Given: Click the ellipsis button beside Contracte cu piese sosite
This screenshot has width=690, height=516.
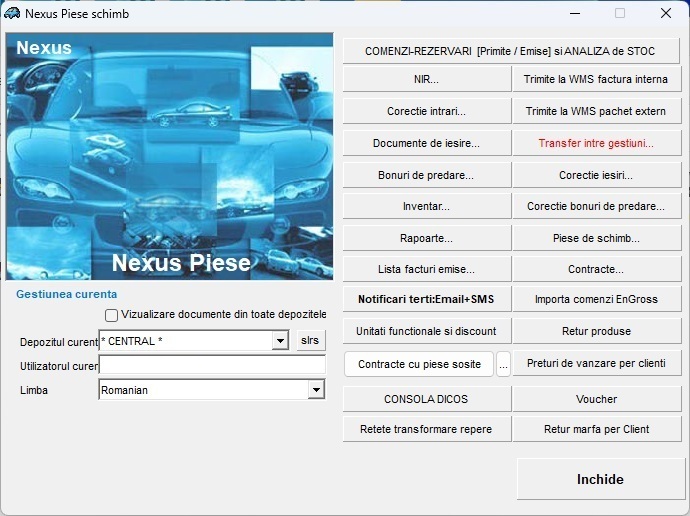Looking at the screenshot, I should [504, 364].
